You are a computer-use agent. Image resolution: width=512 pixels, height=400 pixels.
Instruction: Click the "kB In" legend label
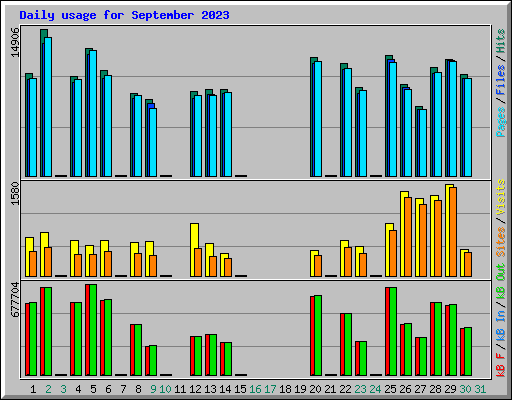tap(501, 325)
